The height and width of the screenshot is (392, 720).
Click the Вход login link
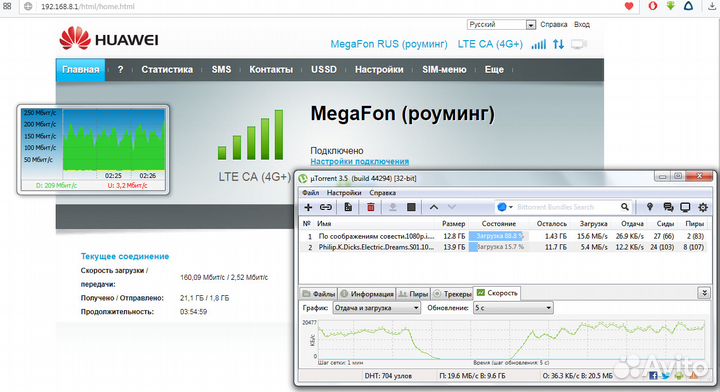click(x=582, y=24)
